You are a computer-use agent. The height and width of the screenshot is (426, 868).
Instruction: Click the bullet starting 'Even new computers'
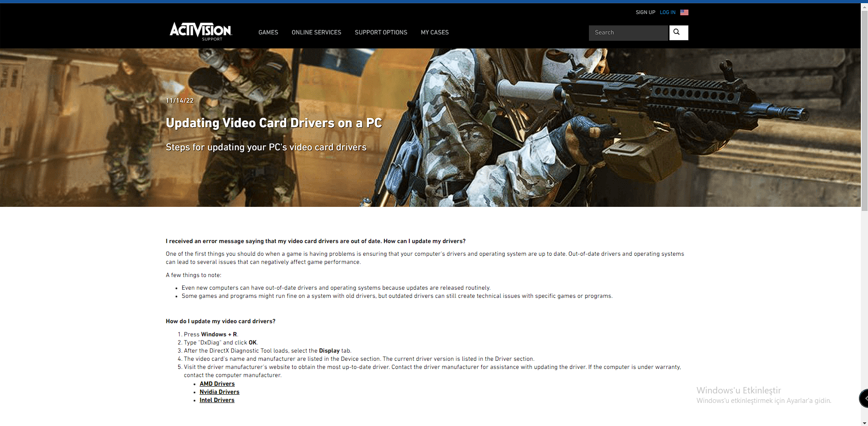tap(336, 288)
